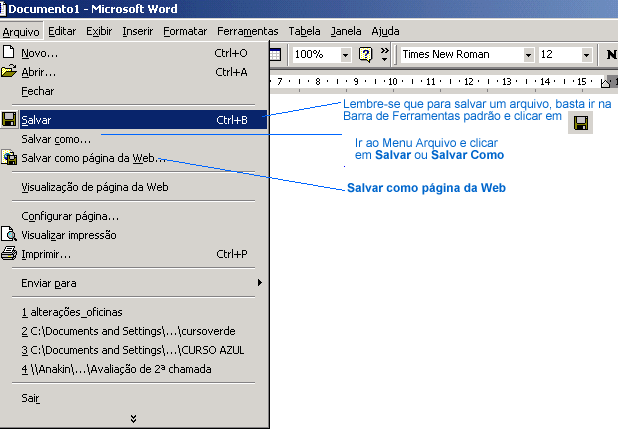The height and width of the screenshot is (430, 618).
Task: Click the font size 12 field
Action: click(x=560, y=54)
